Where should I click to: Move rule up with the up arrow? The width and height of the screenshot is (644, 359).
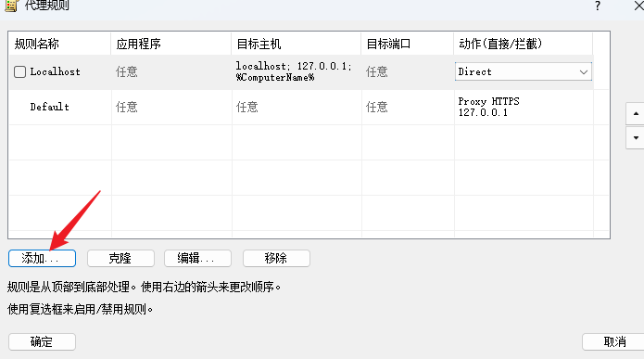636,113
